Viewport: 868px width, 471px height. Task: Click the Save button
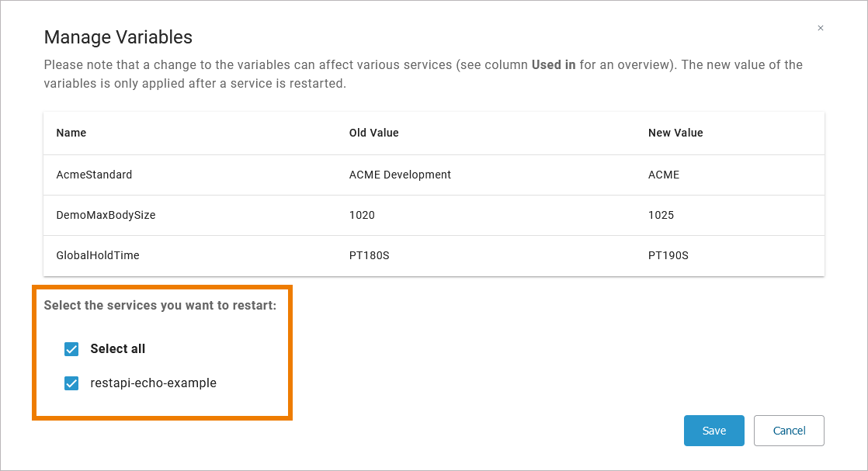coord(713,431)
